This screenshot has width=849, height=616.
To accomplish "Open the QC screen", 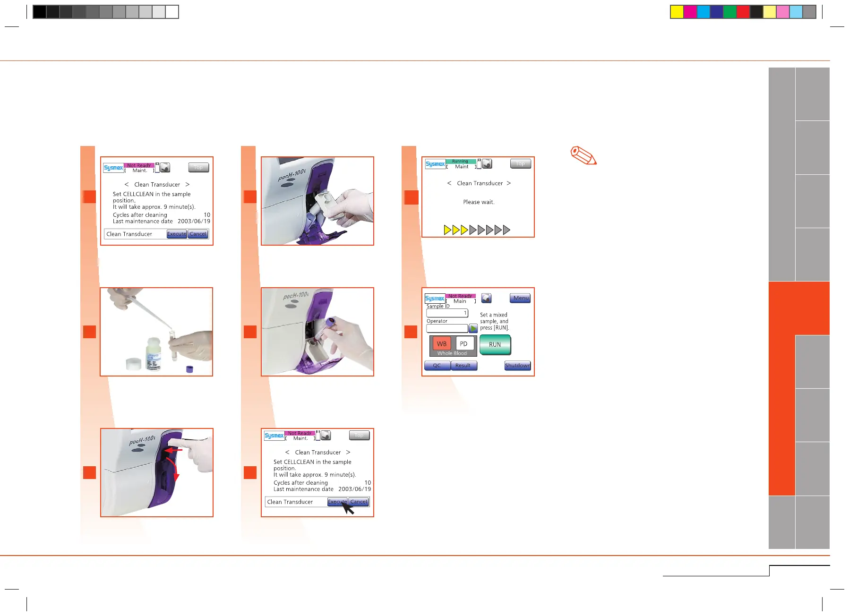I will [437, 365].
